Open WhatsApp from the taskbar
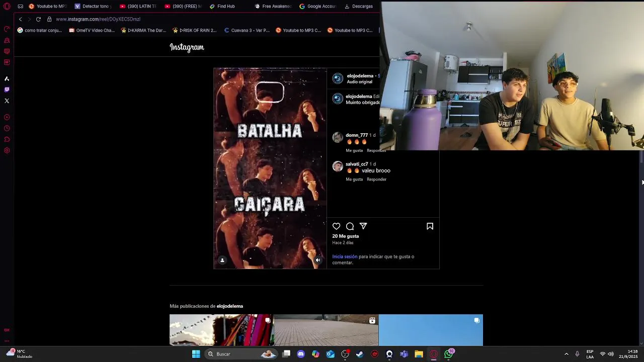The width and height of the screenshot is (644, 362). tap(448, 354)
